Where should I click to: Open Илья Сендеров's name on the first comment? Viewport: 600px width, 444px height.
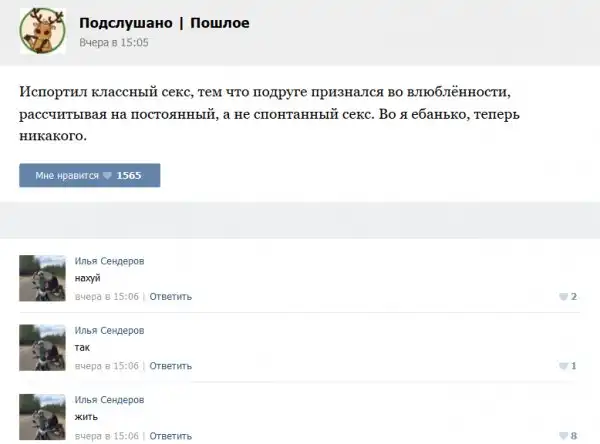point(109,261)
